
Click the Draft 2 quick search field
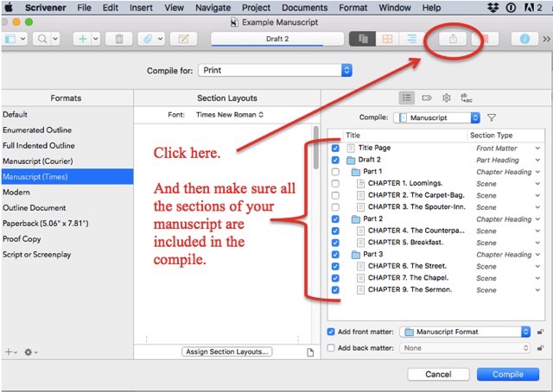point(277,39)
